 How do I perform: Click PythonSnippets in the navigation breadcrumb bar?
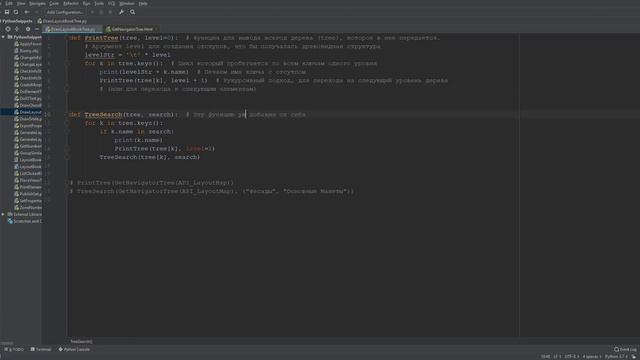(x=16, y=21)
